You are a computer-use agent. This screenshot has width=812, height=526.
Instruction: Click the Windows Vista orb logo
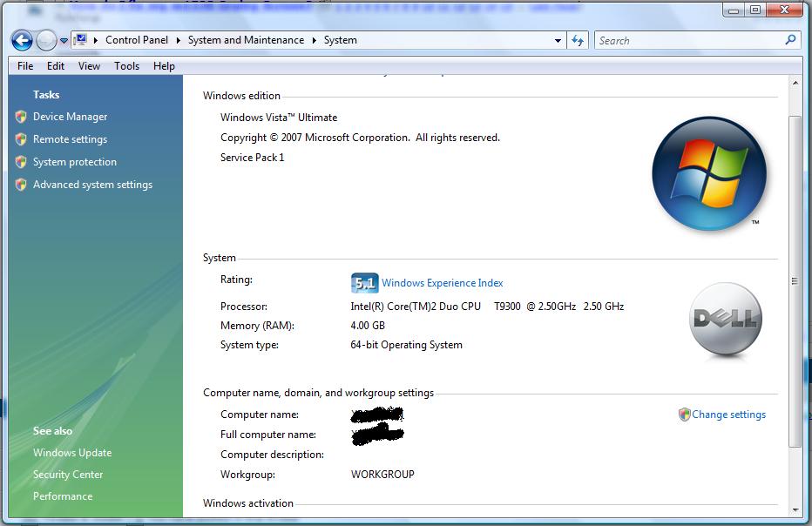pos(709,173)
